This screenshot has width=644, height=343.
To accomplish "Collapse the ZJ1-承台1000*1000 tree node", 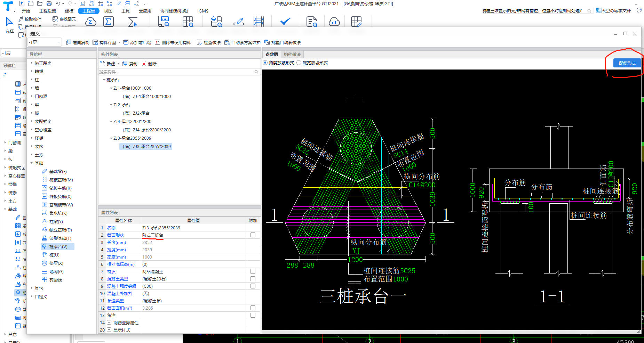I will click(x=111, y=88).
